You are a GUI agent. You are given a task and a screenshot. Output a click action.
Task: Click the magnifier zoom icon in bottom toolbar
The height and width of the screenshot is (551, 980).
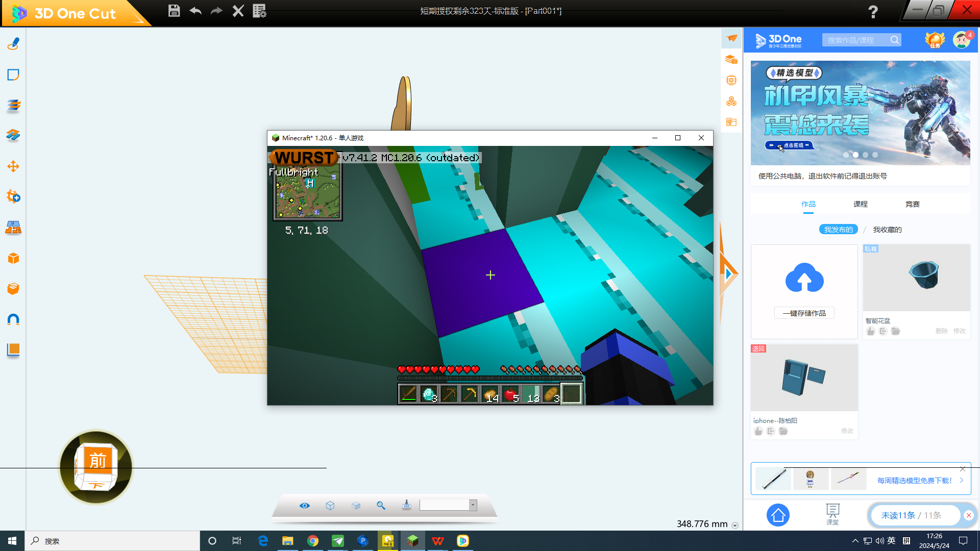[x=381, y=505]
